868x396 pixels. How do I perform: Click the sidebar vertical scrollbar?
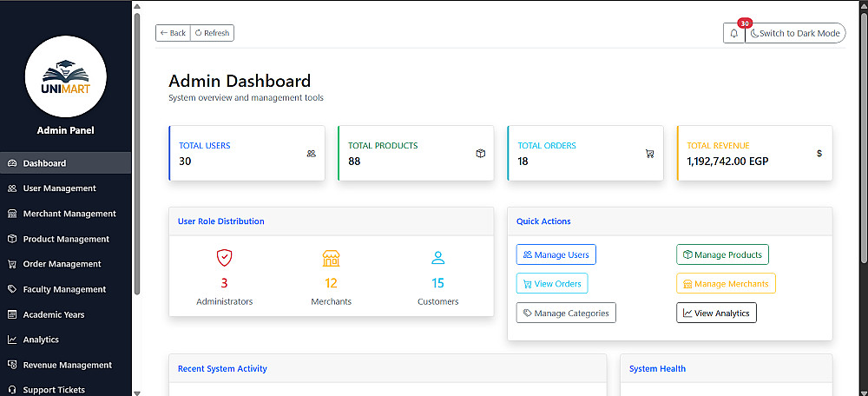tap(137, 156)
